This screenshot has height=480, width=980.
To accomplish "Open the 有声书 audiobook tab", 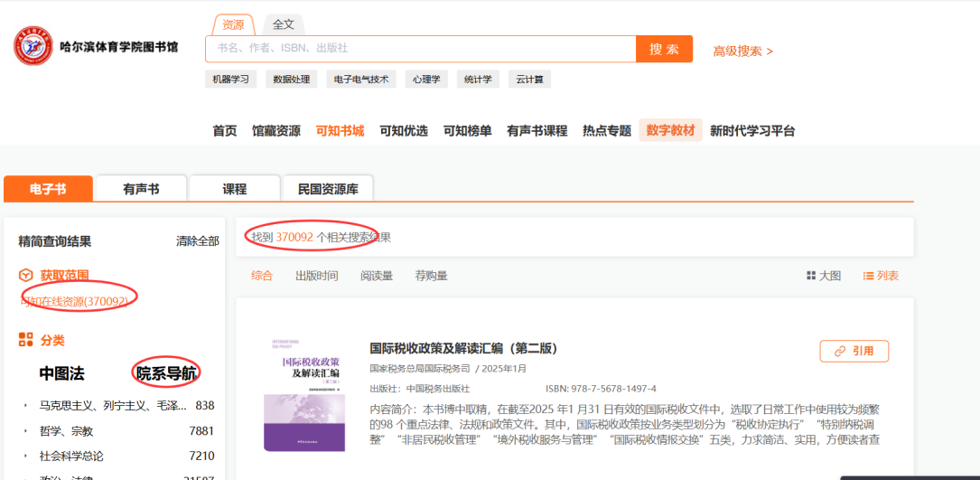I will click(x=141, y=189).
